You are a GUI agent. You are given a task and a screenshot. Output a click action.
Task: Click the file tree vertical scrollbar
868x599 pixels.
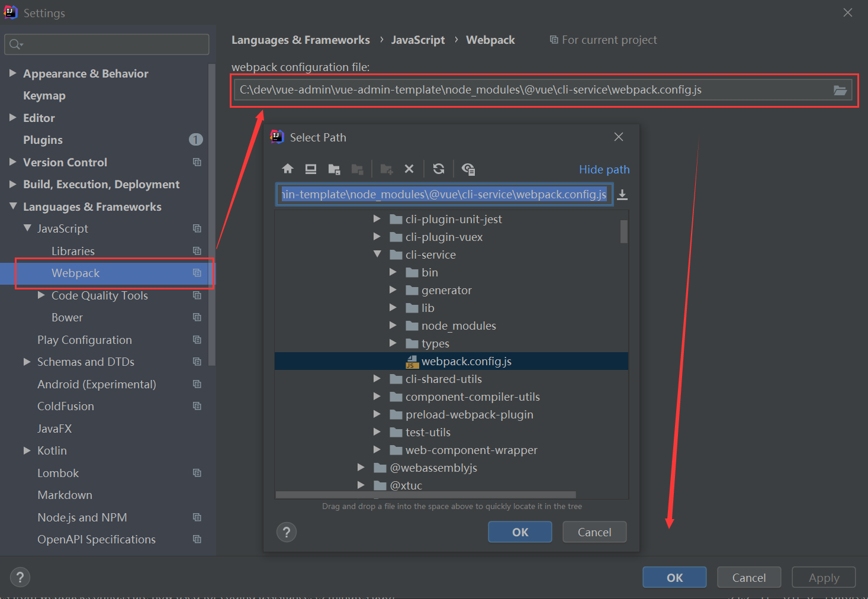[624, 231]
